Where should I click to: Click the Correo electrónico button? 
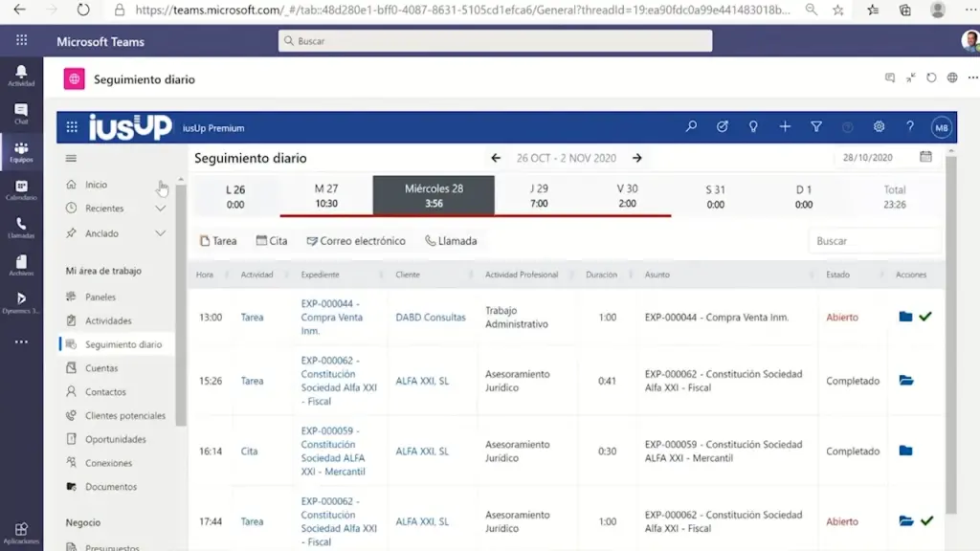[x=356, y=241]
